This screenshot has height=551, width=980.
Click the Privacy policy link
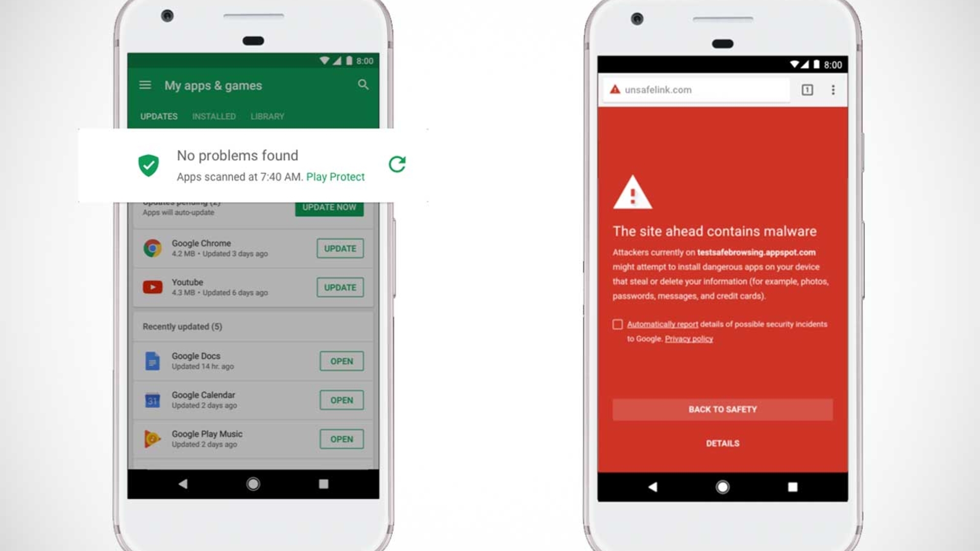click(689, 338)
